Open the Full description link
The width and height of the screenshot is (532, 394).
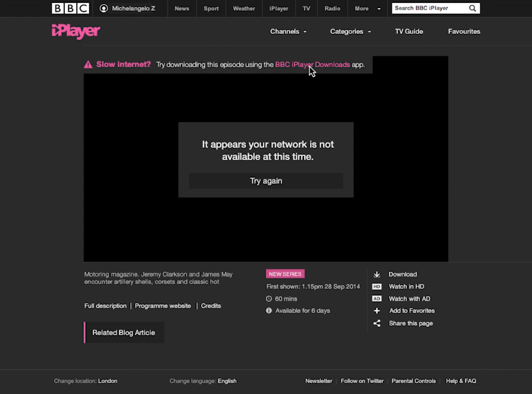click(105, 306)
